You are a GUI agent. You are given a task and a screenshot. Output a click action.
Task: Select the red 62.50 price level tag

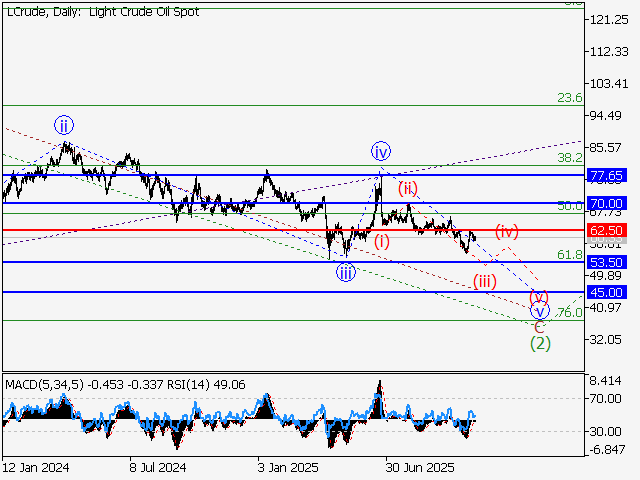(x=607, y=230)
